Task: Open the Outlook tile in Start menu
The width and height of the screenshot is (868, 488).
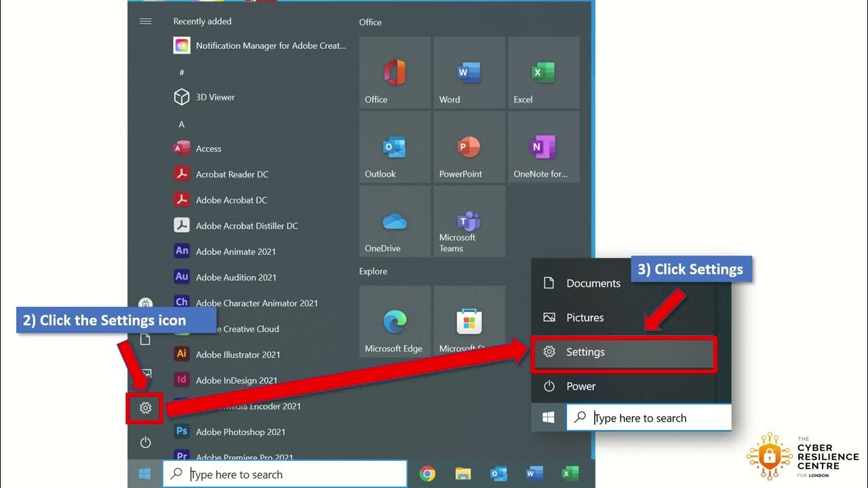Action: [395, 147]
